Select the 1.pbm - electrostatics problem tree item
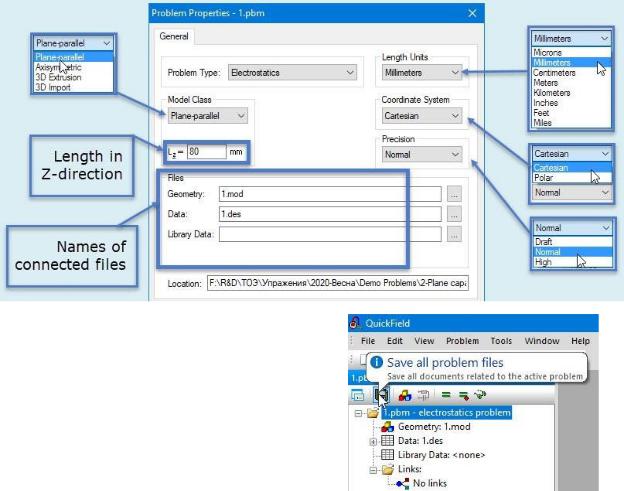The height and width of the screenshot is (491, 624). coord(447,413)
